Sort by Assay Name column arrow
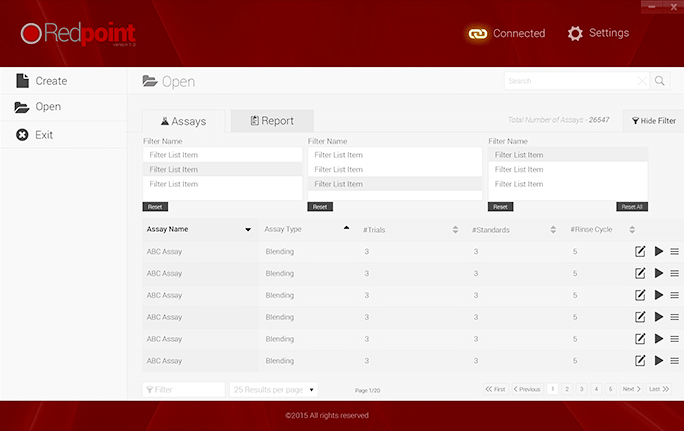This screenshot has height=431, width=684. 248,229
